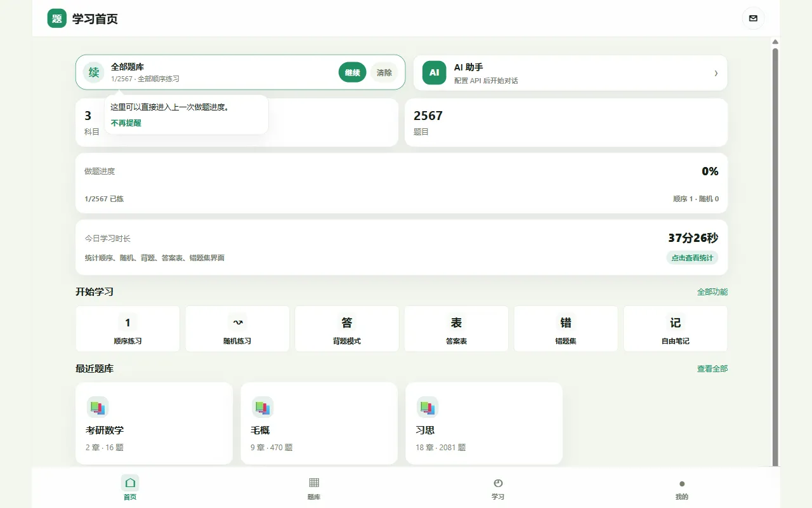This screenshot has width=812, height=508.
Task: Open the wrong-question set 错 icon
Action: (x=566, y=323)
